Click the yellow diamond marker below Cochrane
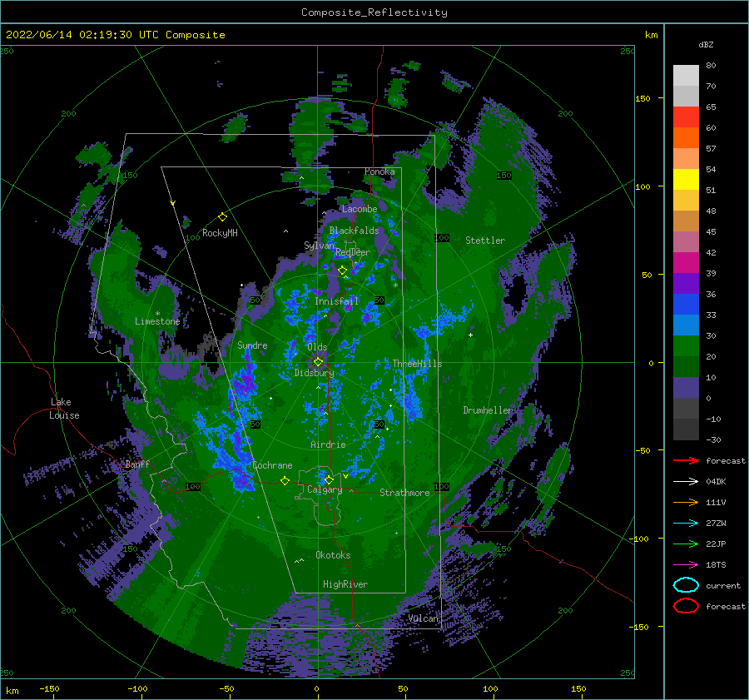This screenshot has width=749, height=700. point(285,481)
